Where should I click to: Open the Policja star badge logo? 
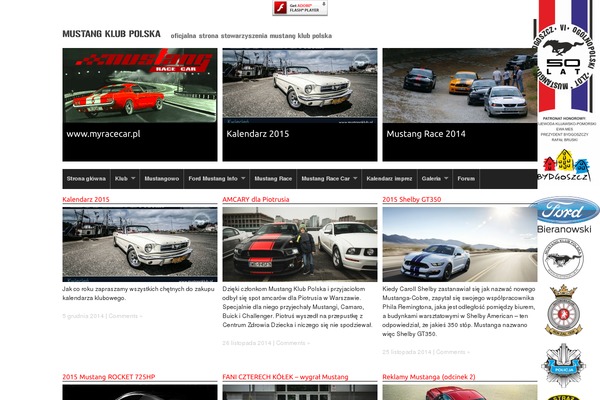[x=563, y=365]
